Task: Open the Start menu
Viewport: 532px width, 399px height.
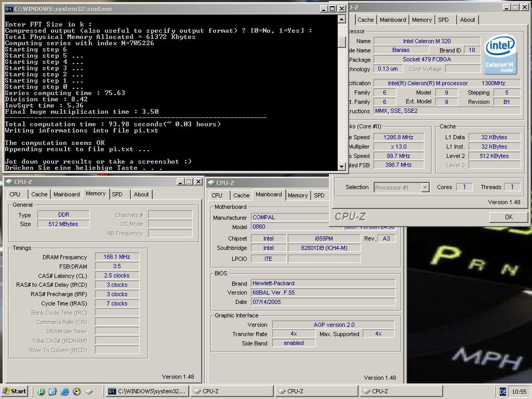Action: pos(14,392)
